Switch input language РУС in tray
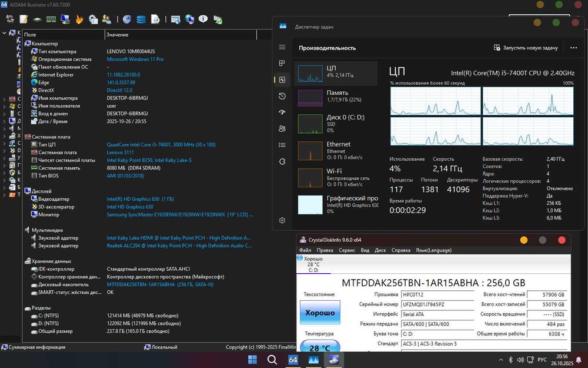This screenshot has height=368, width=588. click(542, 360)
